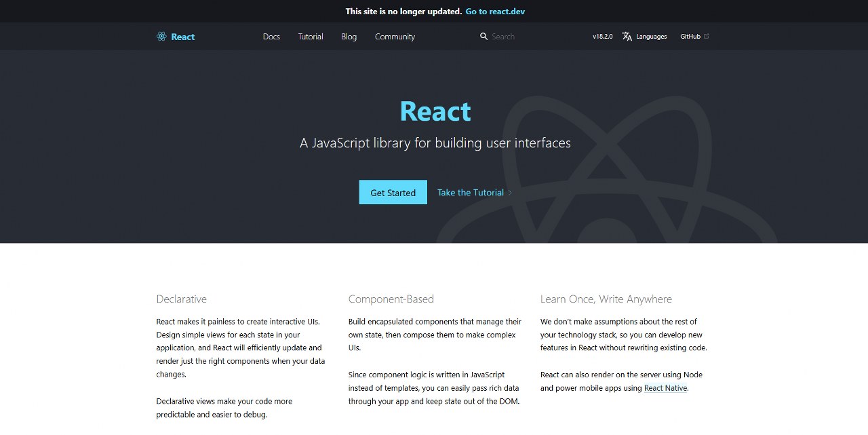Visit the GitHub link
The width and height of the screenshot is (868, 435).
(690, 37)
